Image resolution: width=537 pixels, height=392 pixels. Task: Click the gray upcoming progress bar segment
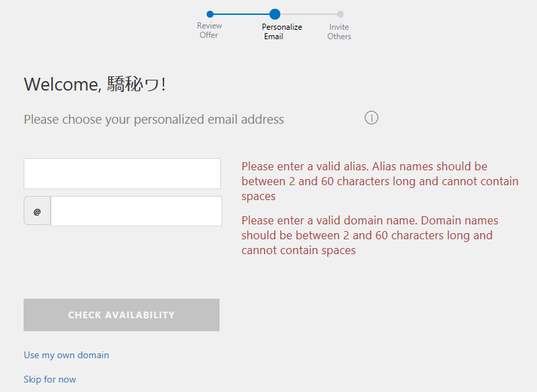point(309,14)
